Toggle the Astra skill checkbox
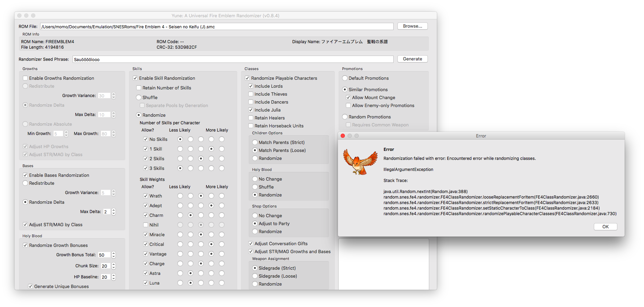This screenshot has height=307, width=644. [x=146, y=273]
